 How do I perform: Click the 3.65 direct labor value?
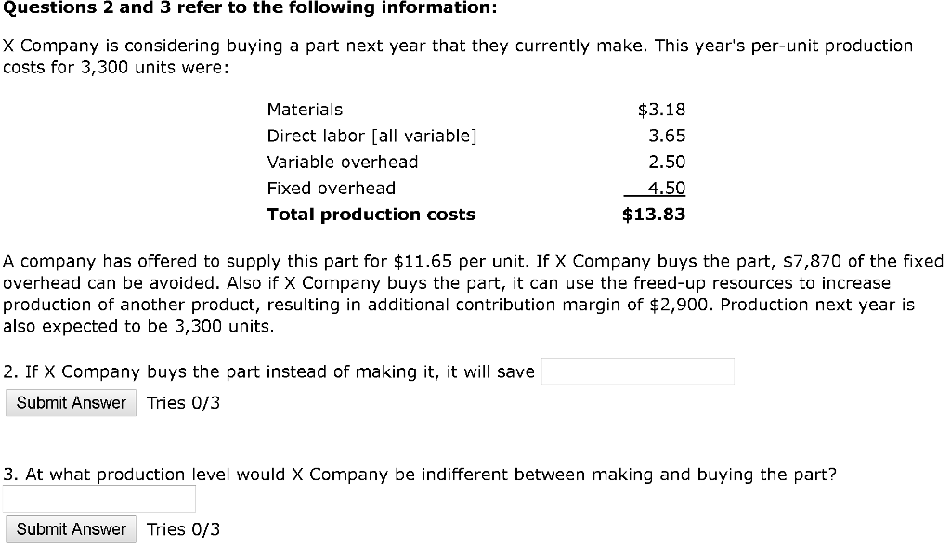click(x=667, y=136)
